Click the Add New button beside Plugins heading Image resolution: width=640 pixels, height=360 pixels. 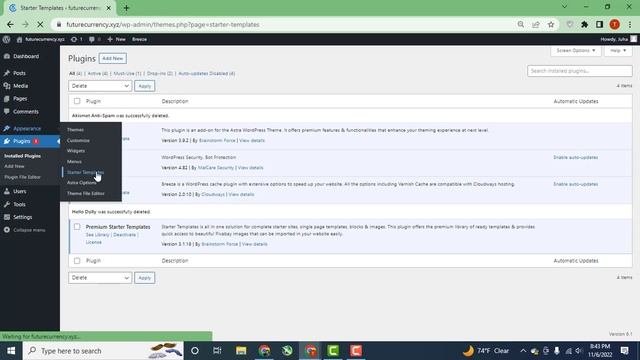tap(113, 58)
